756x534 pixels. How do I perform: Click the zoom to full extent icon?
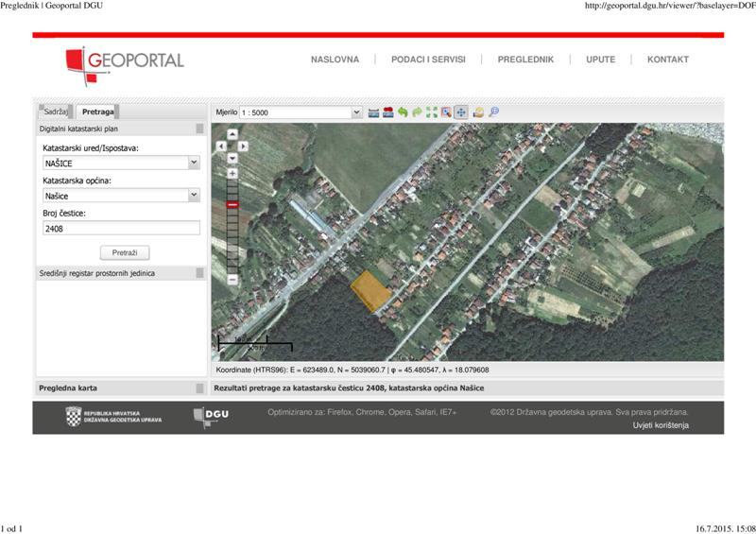(432, 112)
